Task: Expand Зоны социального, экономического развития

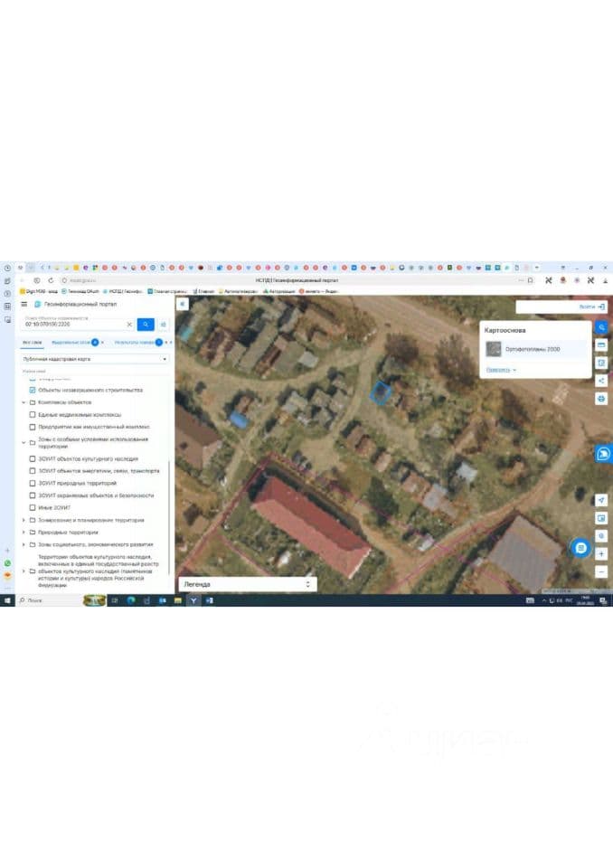Action: [x=24, y=544]
